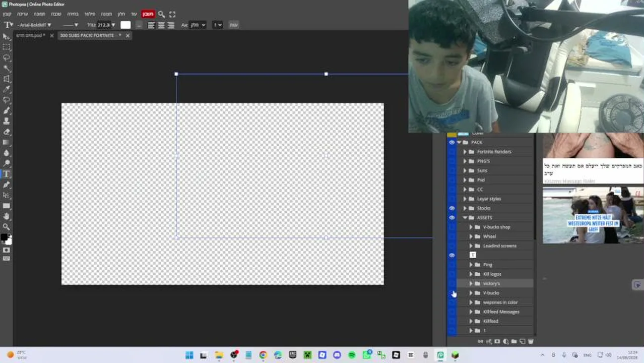
Task: Select the Rectangle Select tool
Action: [7, 47]
